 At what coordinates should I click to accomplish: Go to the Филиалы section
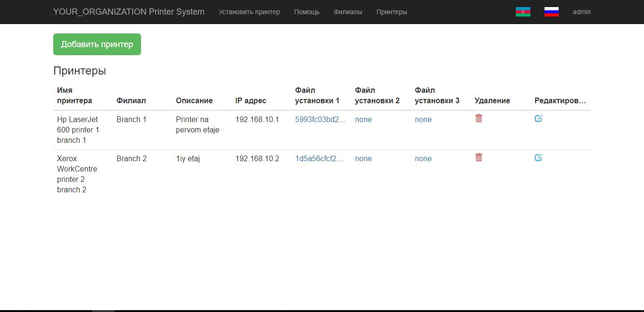click(348, 12)
